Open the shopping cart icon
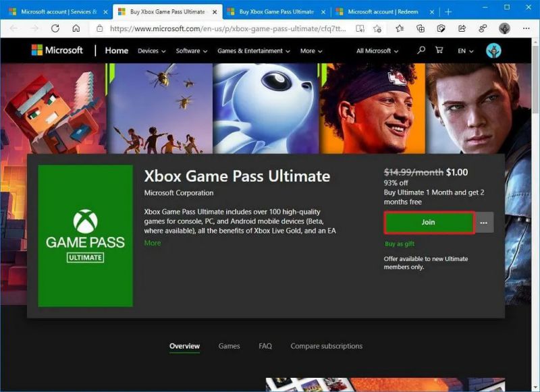Viewport: 540px width, 392px height. [439, 50]
